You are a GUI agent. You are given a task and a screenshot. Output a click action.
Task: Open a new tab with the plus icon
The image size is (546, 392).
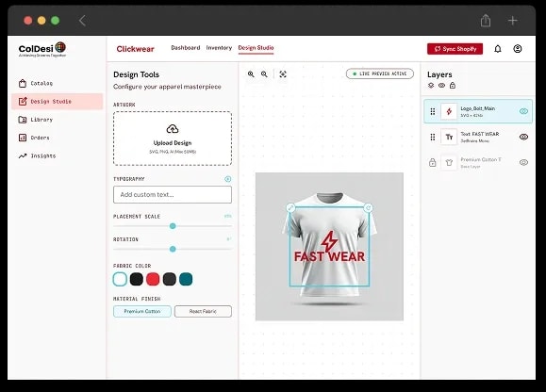pyautogui.click(x=513, y=21)
